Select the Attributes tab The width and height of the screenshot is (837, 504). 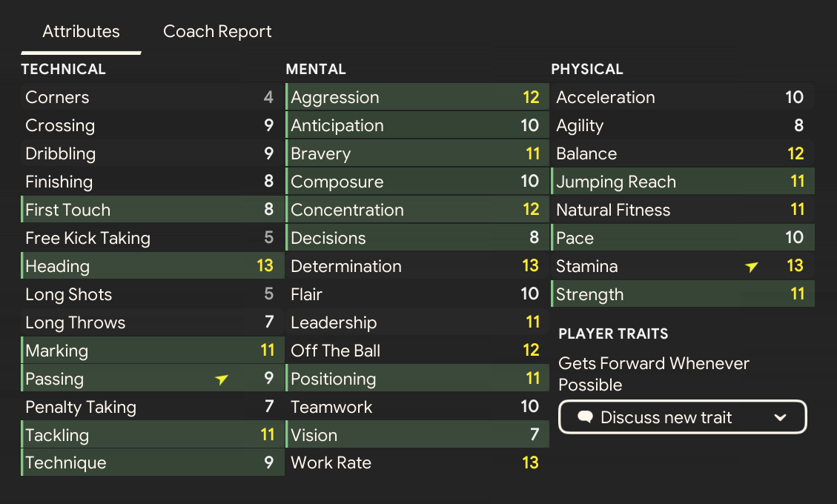click(x=81, y=32)
